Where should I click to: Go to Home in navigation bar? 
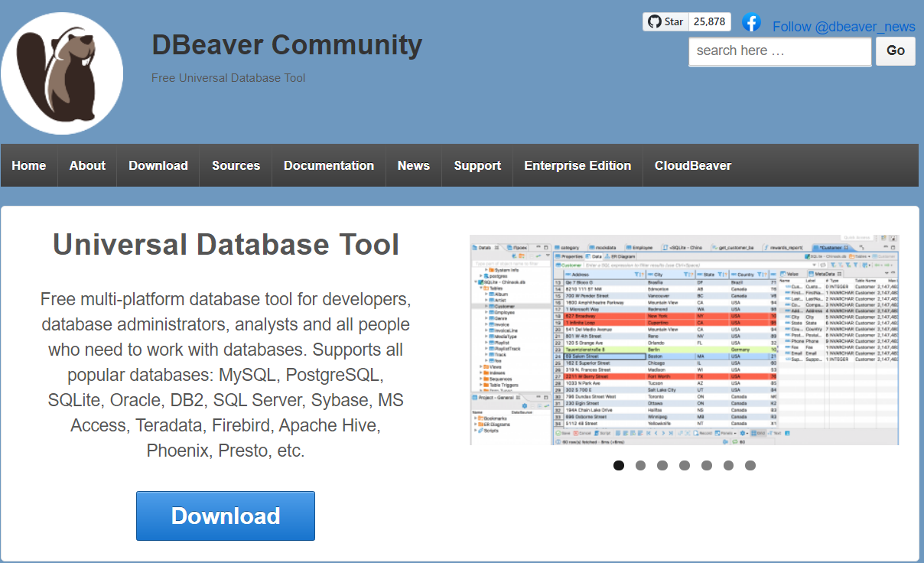29,165
